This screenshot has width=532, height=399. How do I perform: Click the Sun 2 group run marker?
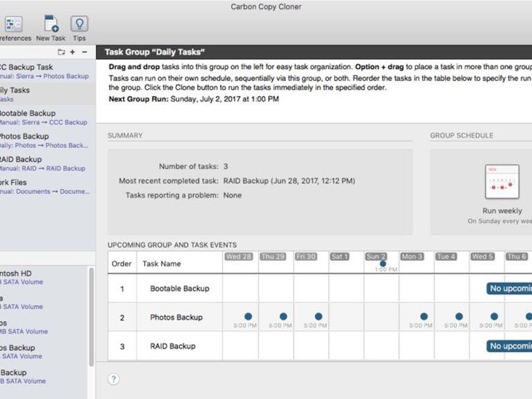(x=383, y=264)
